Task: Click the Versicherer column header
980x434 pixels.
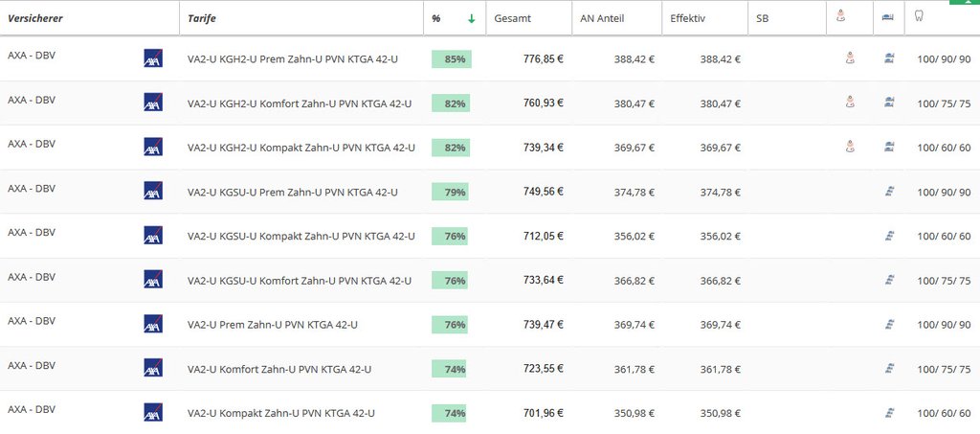Action: coord(35,18)
